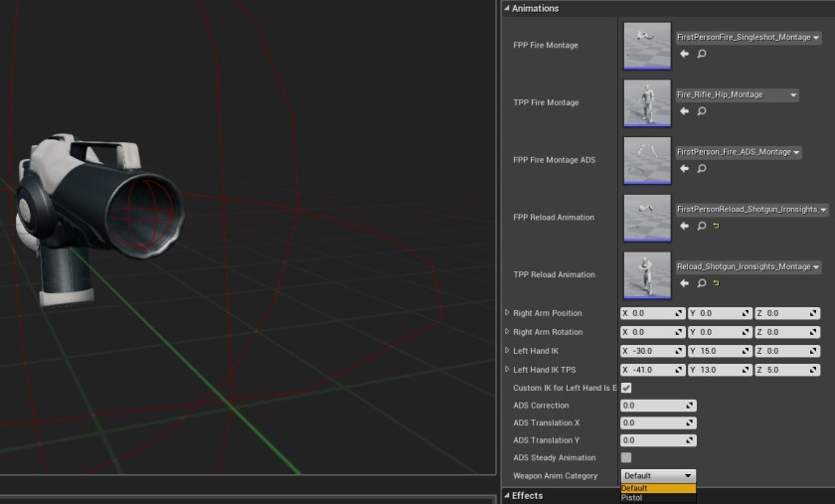Enable the ADS Steady Animation checkbox
The image size is (835, 504).
626,457
